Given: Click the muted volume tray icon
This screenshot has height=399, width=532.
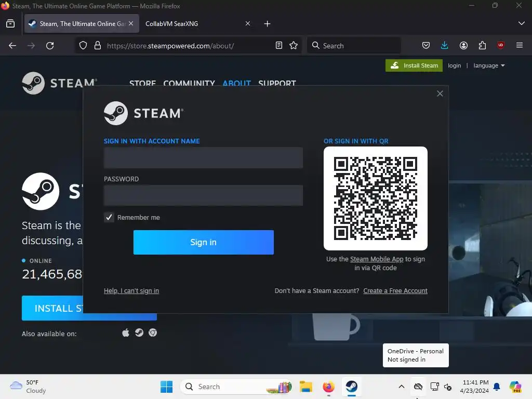Looking at the screenshot, I should [x=448, y=387].
